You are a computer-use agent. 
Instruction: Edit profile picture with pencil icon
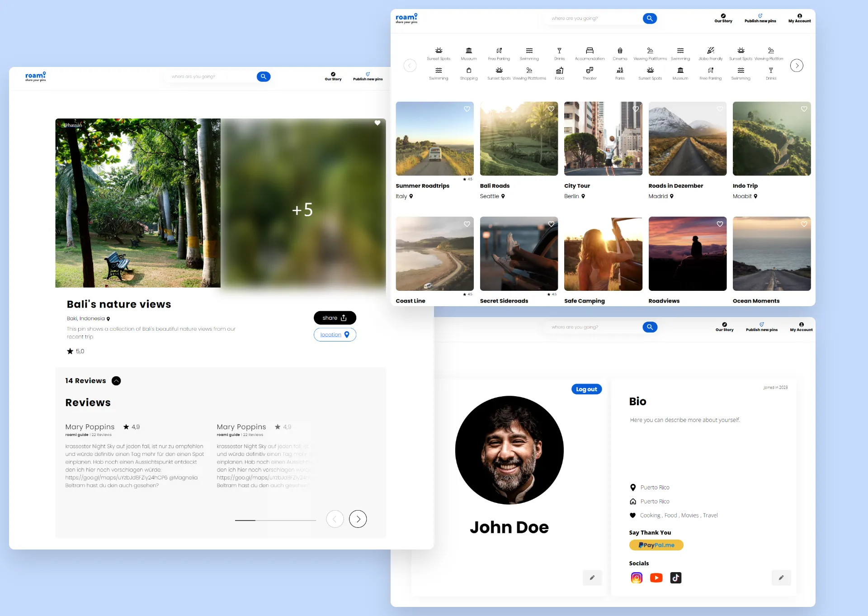(592, 578)
